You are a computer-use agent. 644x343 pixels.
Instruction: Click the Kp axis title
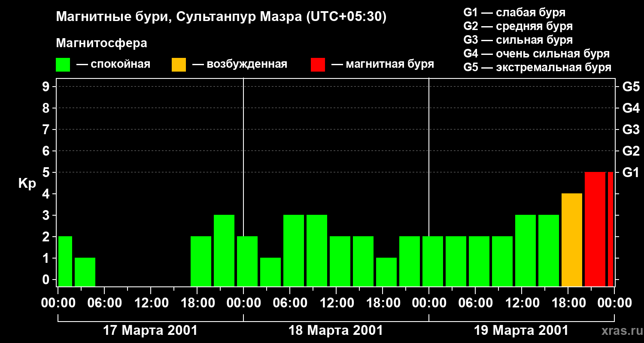pyautogui.click(x=27, y=183)
